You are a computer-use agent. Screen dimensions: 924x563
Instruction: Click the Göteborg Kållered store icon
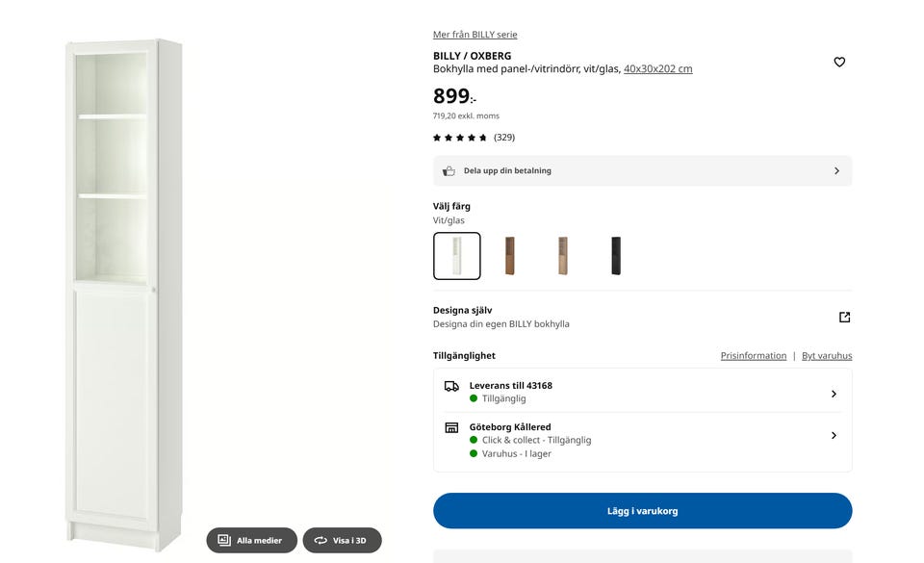click(451, 427)
